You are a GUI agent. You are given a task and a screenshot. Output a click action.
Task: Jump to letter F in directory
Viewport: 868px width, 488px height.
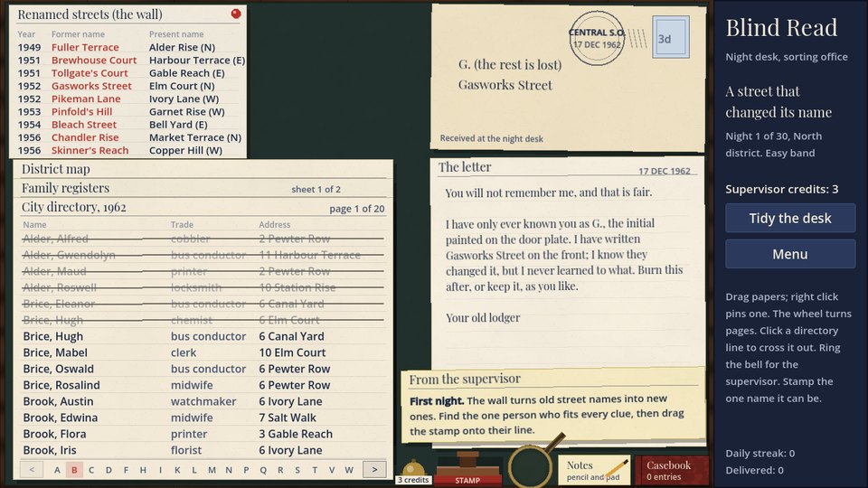126,470
